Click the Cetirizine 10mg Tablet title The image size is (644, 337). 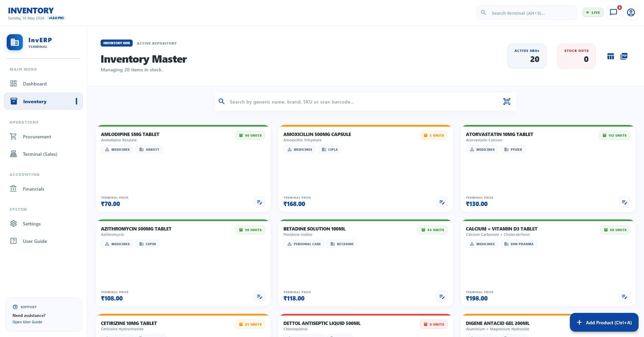pos(129,323)
